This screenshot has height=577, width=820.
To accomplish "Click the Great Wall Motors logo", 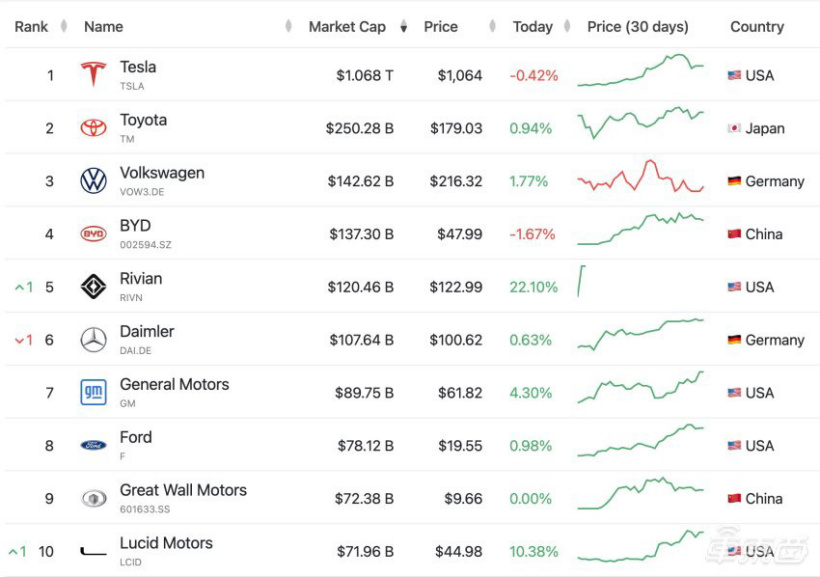I will (x=93, y=498).
